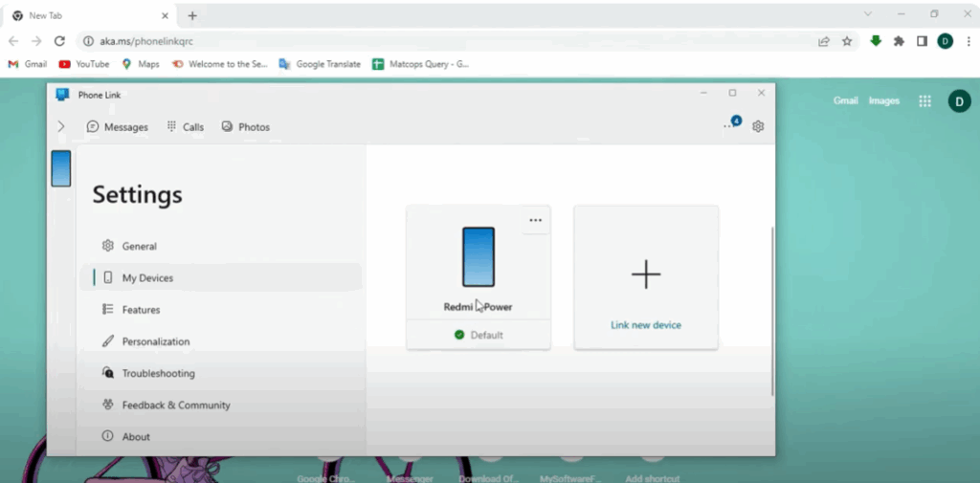Click the Phone Link app icon in title bar
The height and width of the screenshot is (483, 980).
[x=62, y=95]
